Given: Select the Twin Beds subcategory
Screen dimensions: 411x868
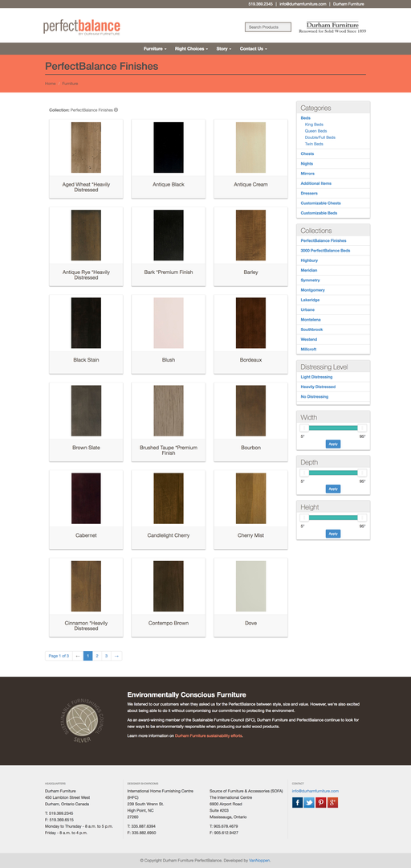Looking at the screenshot, I should (314, 143).
